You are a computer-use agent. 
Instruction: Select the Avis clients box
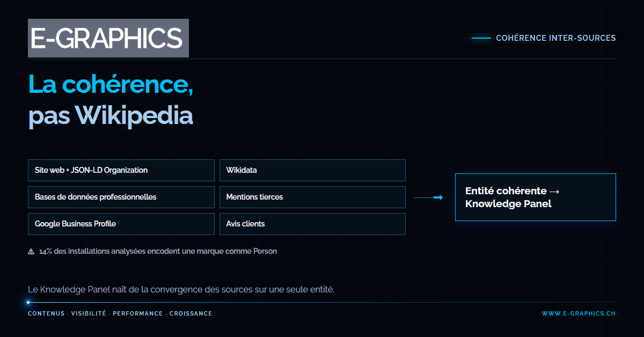(312, 224)
